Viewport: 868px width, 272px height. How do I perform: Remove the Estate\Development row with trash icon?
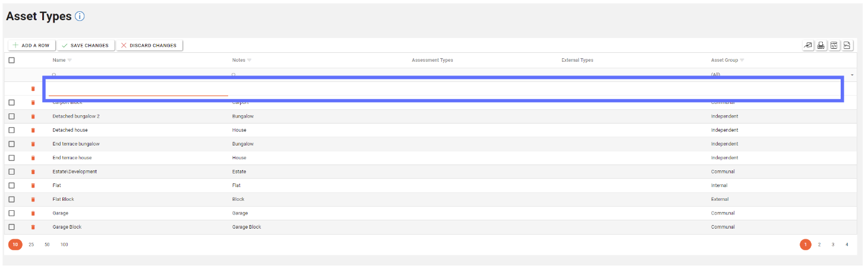pyautogui.click(x=33, y=172)
